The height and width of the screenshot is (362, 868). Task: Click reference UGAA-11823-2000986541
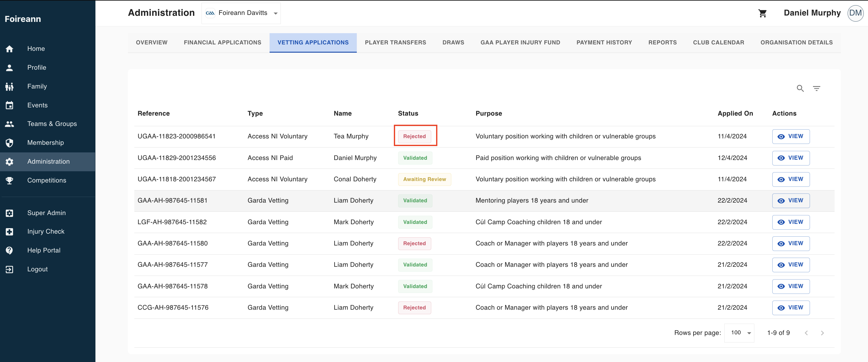click(x=176, y=136)
